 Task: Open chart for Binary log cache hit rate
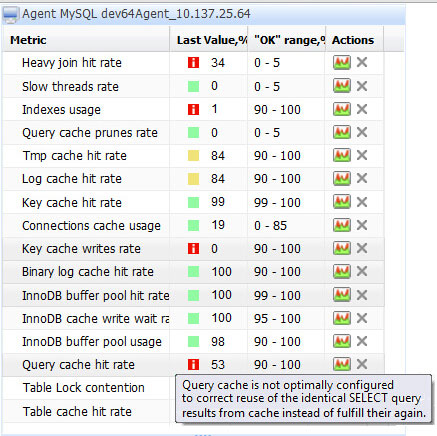click(x=342, y=271)
